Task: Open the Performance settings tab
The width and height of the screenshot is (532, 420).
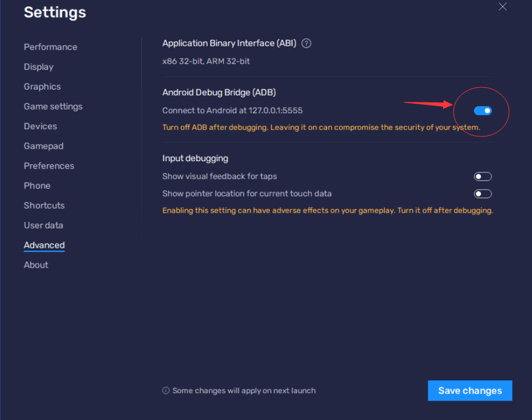Action: point(50,47)
